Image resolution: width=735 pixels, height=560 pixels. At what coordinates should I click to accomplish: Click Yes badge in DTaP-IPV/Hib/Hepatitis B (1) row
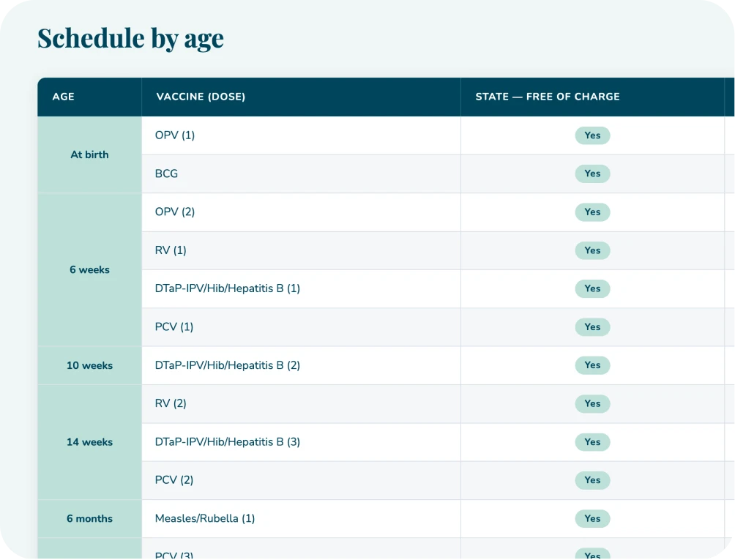592,288
